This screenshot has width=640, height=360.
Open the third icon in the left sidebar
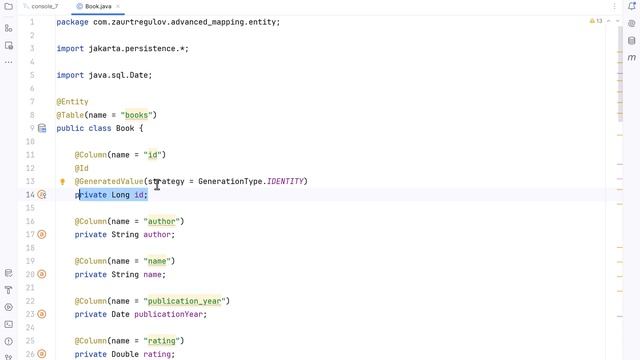pyautogui.click(x=8, y=45)
